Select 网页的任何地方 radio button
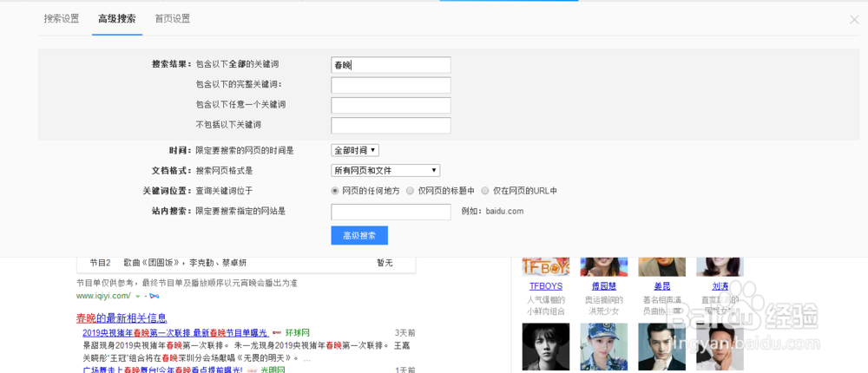The width and height of the screenshot is (868, 373). 334,191
